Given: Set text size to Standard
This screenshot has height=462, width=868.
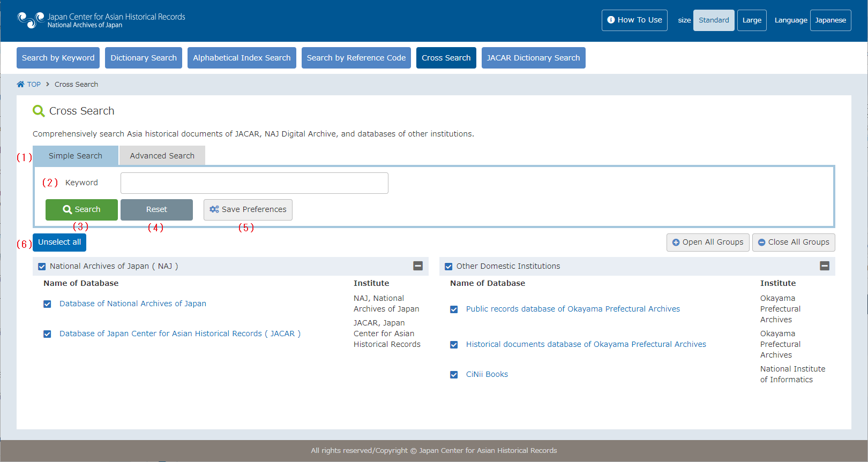Looking at the screenshot, I should pyautogui.click(x=714, y=20).
